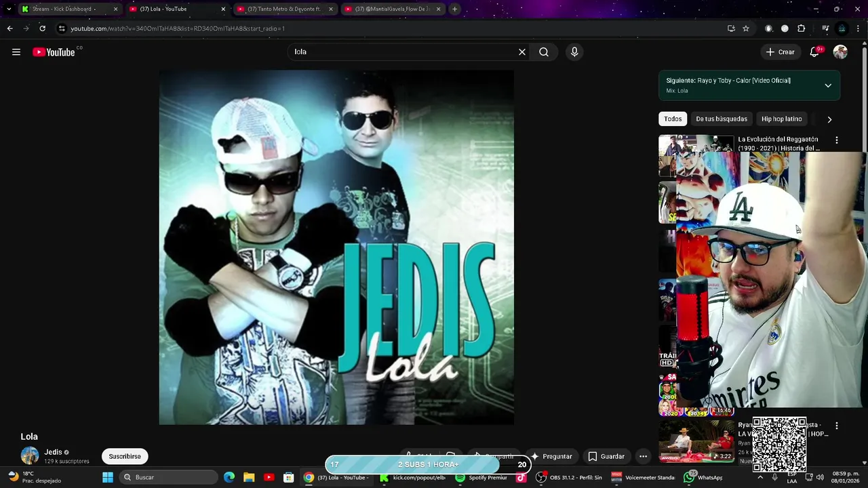Open Voicemeeter Standard from taskbar
868x488 pixels.
(644, 477)
